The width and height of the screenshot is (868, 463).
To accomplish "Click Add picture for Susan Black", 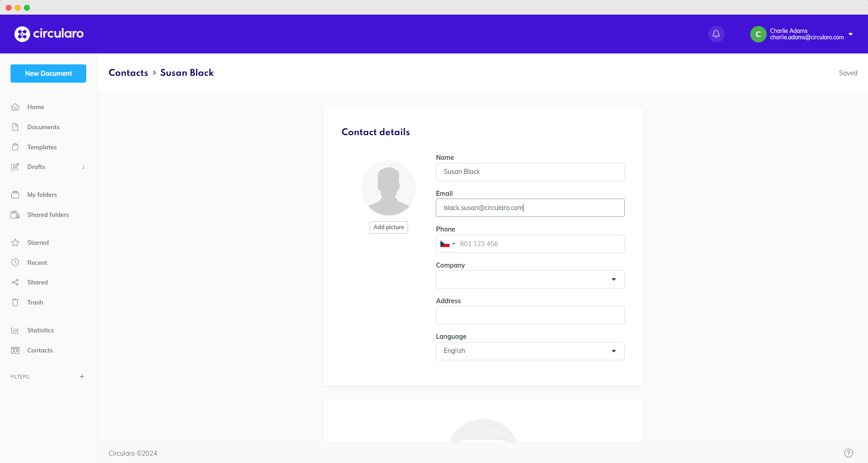I will tap(388, 227).
